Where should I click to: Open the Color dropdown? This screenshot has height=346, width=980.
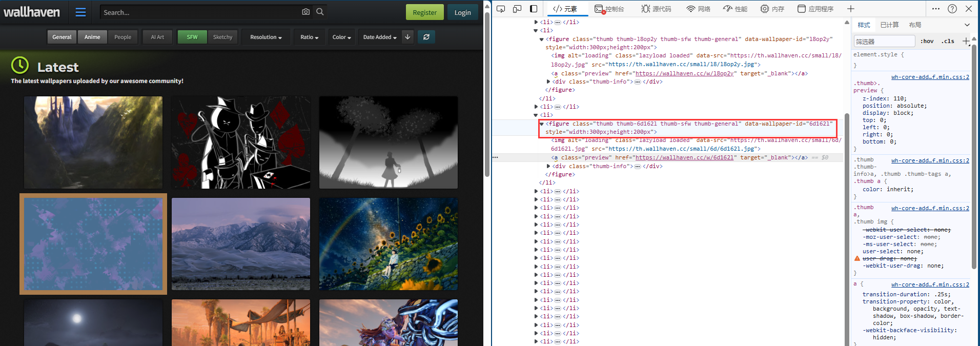(x=342, y=37)
